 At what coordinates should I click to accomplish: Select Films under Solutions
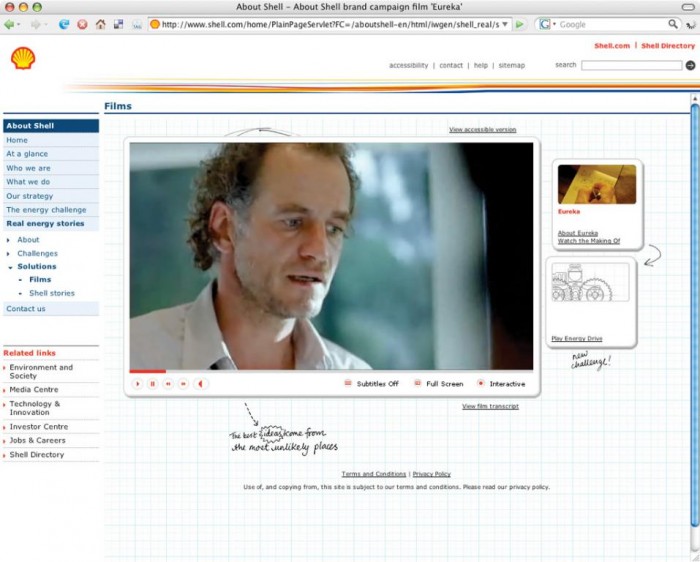click(x=40, y=279)
